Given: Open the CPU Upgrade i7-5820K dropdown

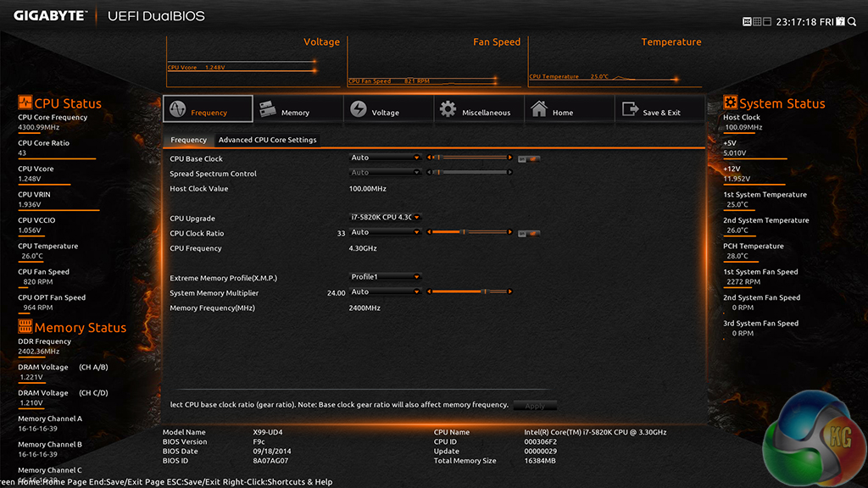Looking at the screenshot, I should 386,218.
